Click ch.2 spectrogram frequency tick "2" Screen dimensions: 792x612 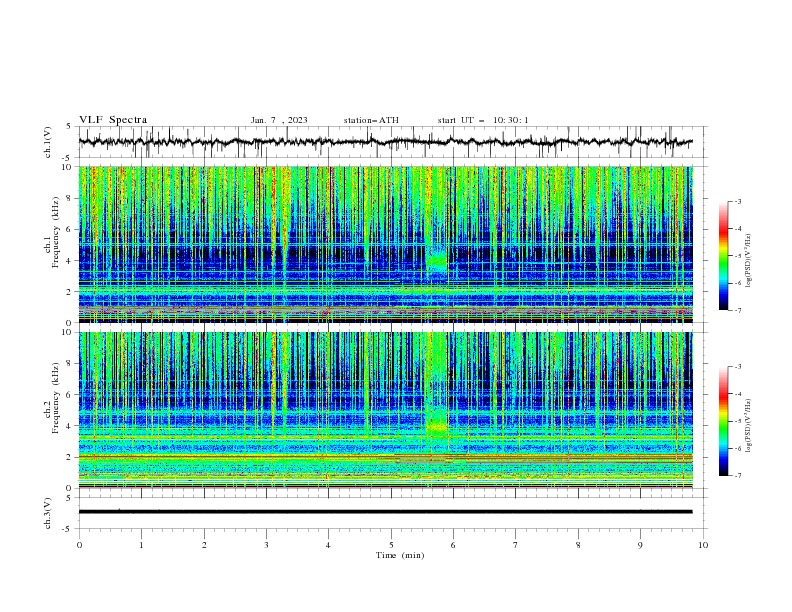(70, 457)
